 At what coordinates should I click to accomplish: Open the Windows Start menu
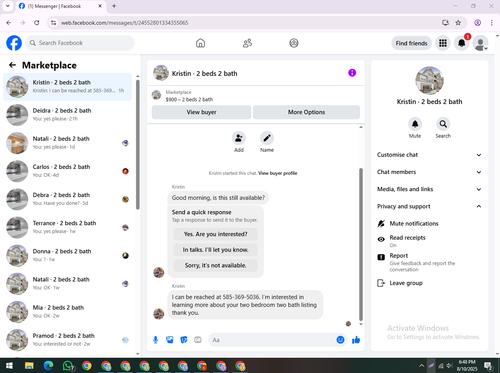(x=9, y=366)
